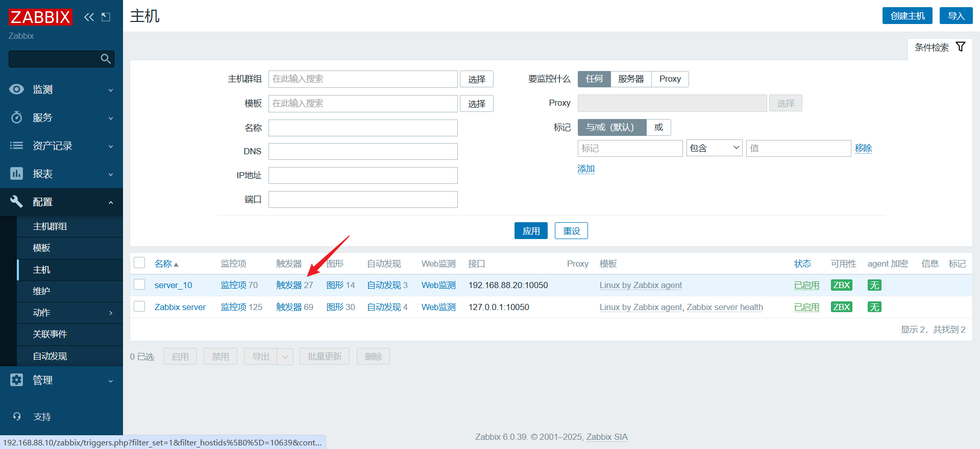The image size is (980, 449).
Task: Collapse sidebar with double-chevron icon
Action: (x=89, y=17)
